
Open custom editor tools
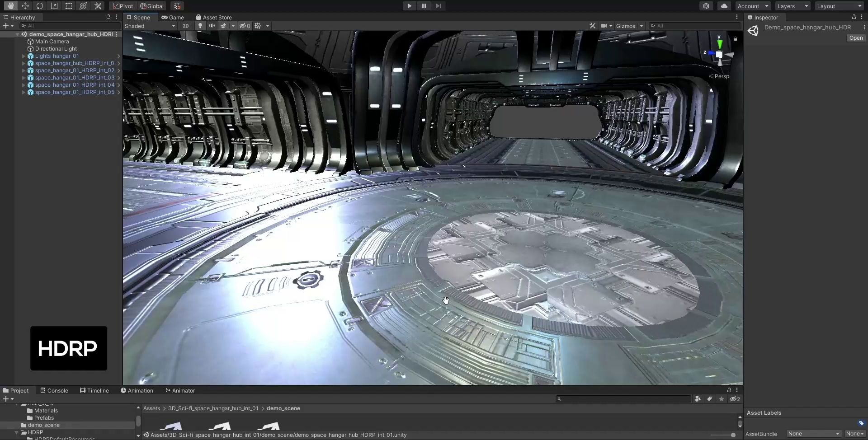point(98,6)
